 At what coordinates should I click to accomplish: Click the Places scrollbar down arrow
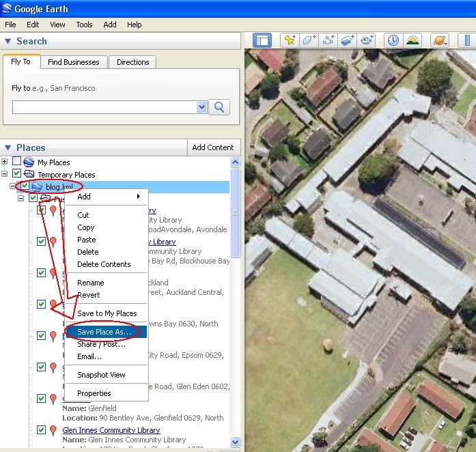pyautogui.click(x=235, y=442)
